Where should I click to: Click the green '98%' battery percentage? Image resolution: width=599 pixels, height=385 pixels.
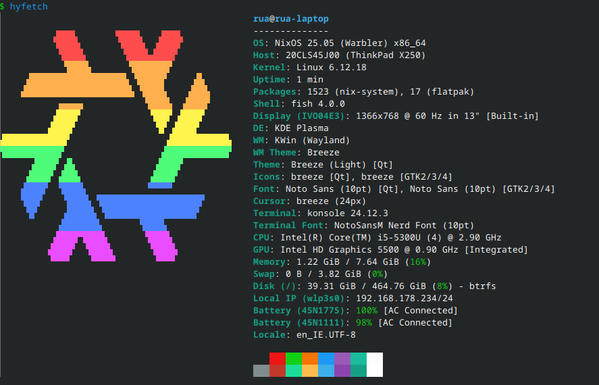click(x=364, y=323)
